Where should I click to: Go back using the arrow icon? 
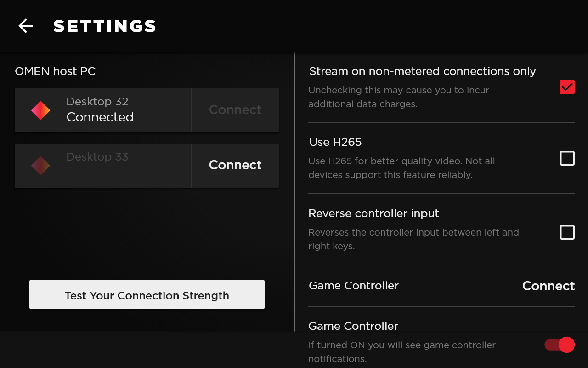point(26,26)
